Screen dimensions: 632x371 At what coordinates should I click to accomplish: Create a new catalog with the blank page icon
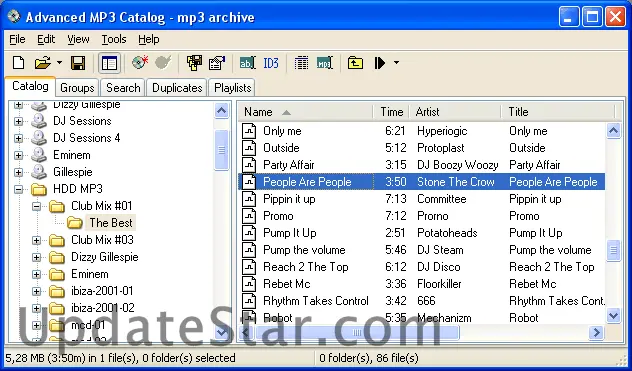click(x=19, y=63)
